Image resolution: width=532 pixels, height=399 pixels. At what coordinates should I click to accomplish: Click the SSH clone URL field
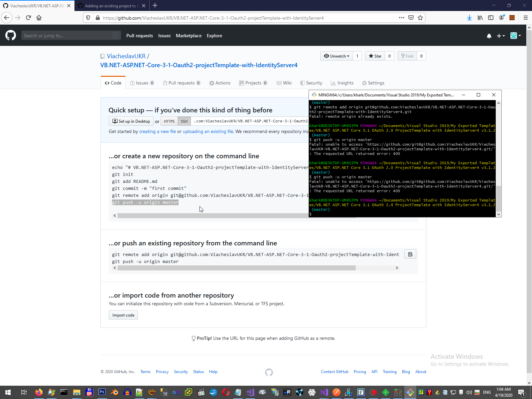pos(250,121)
